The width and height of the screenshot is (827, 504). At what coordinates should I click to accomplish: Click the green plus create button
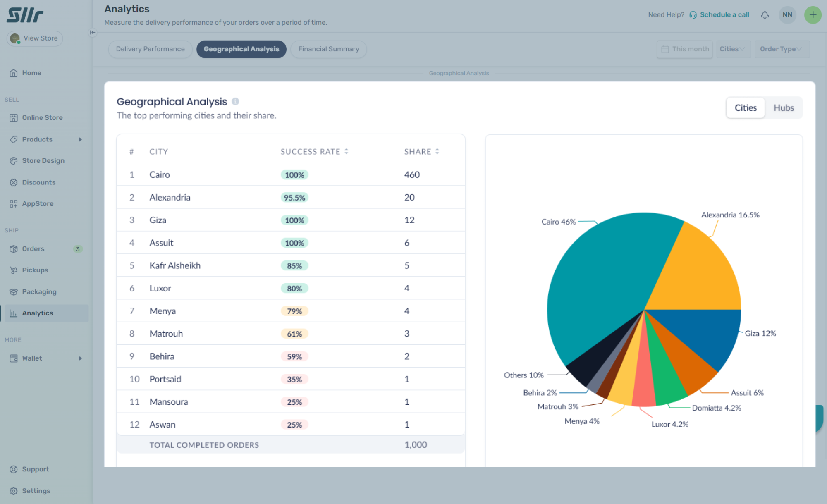point(813,15)
